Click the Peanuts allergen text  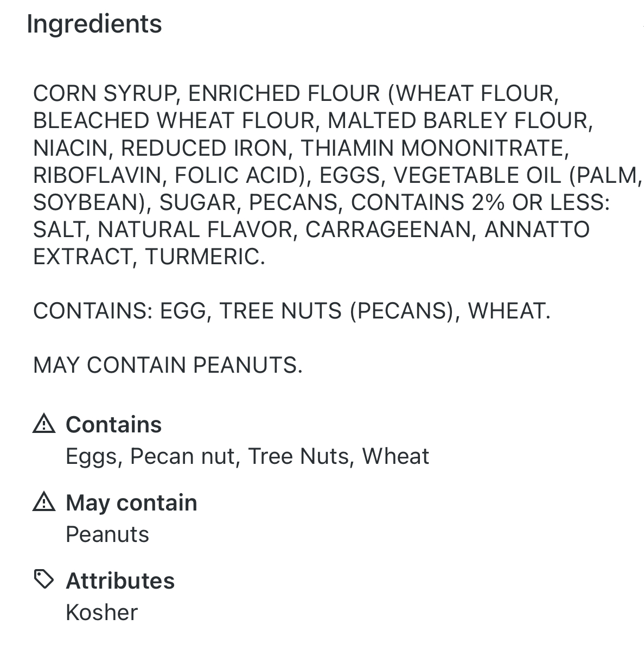click(107, 534)
